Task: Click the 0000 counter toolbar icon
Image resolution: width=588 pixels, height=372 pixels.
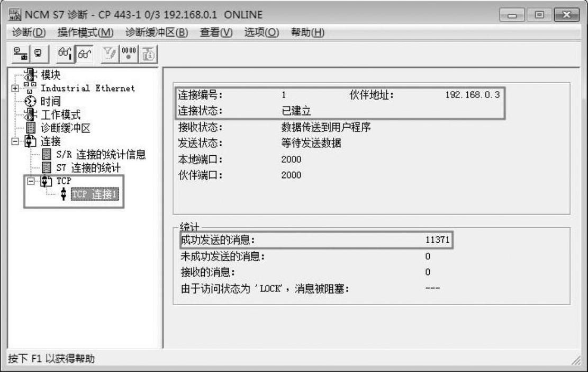Action: (x=129, y=54)
